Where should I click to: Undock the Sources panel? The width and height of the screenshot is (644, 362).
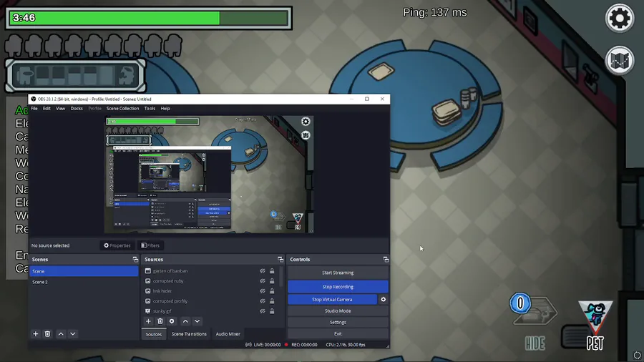coord(280,260)
